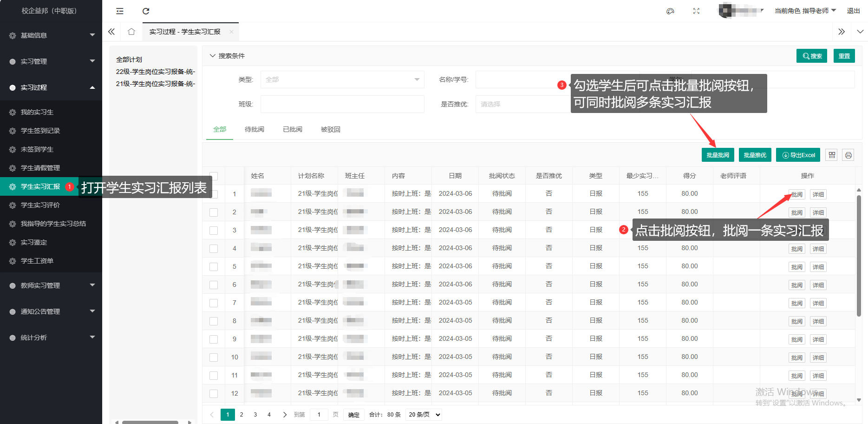Change page size with 20 条/页 dropdown
The width and height of the screenshot is (868, 424).
coord(424,415)
